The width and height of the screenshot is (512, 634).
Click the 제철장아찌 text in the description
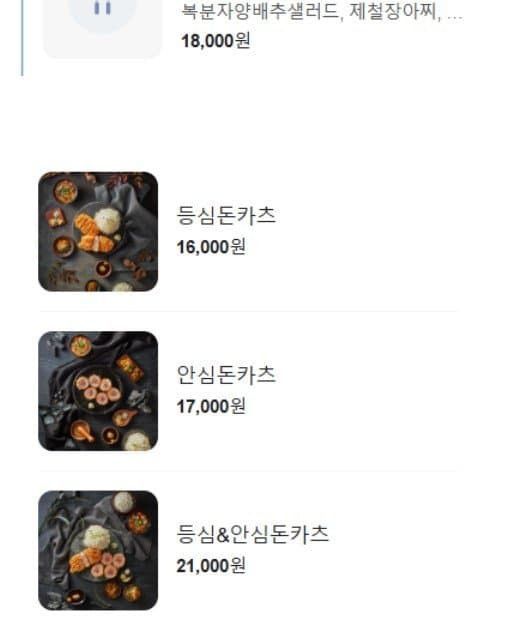(x=393, y=11)
